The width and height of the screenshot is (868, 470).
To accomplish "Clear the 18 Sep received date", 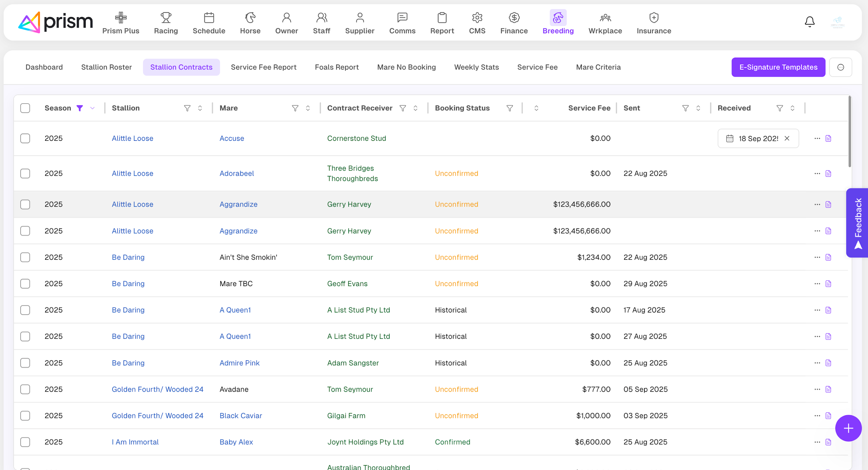I will click(x=787, y=138).
